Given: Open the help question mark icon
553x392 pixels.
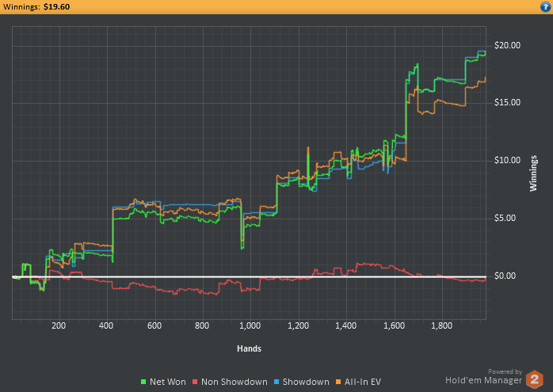Looking at the screenshot, I should click(x=546, y=6).
